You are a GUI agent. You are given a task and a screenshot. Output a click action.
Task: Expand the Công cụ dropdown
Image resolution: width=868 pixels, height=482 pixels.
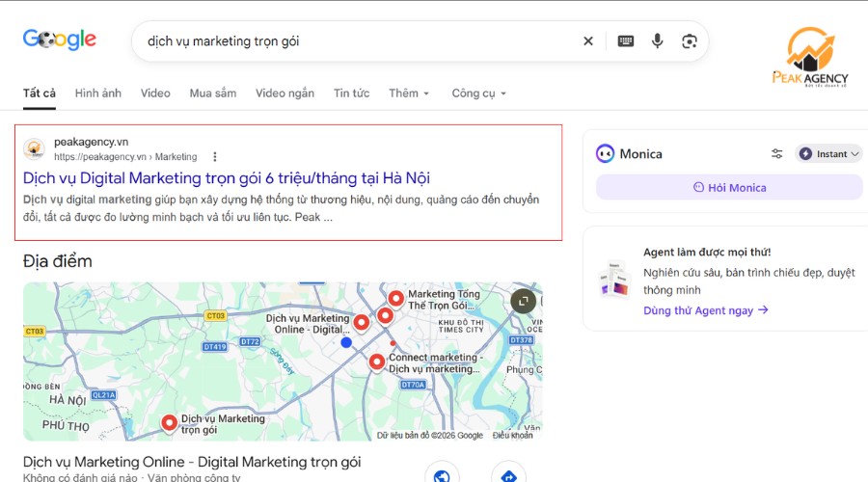(x=478, y=93)
